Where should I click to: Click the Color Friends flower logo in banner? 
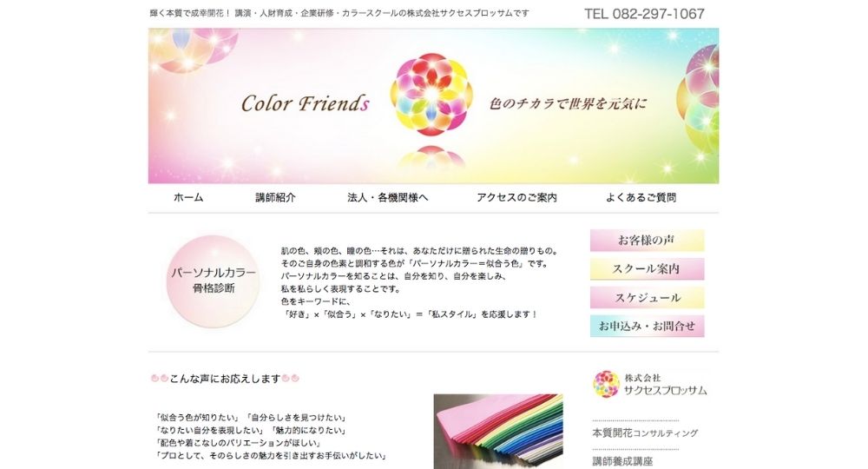click(431, 95)
